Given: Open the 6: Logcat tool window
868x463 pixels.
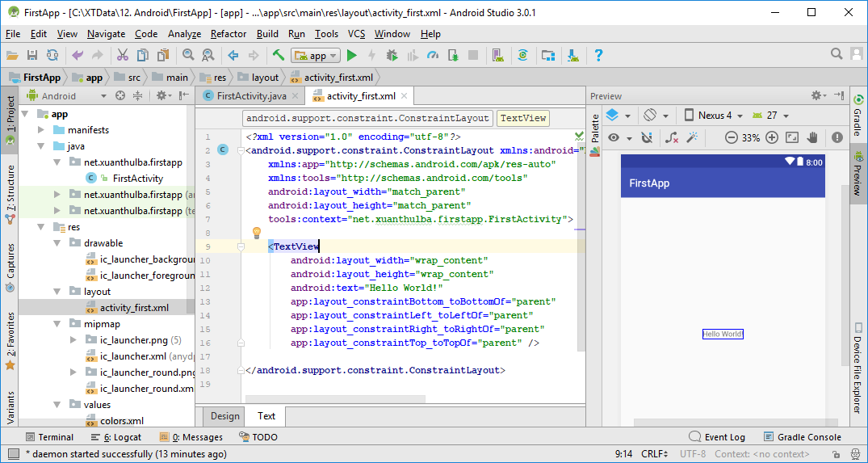Looking at the screenshot, I should coord(115,437).
